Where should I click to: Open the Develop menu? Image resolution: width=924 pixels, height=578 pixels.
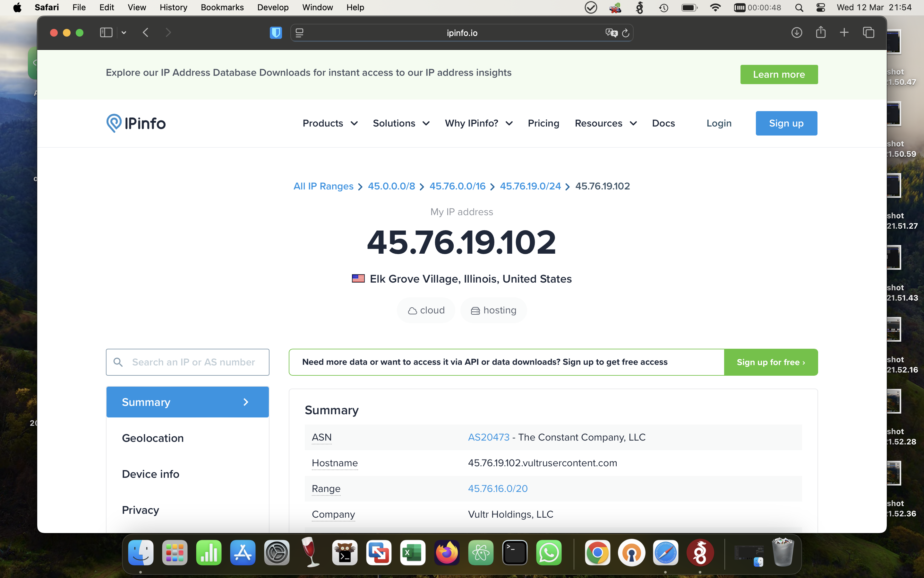pyautogui.click(x=273, y=7)
